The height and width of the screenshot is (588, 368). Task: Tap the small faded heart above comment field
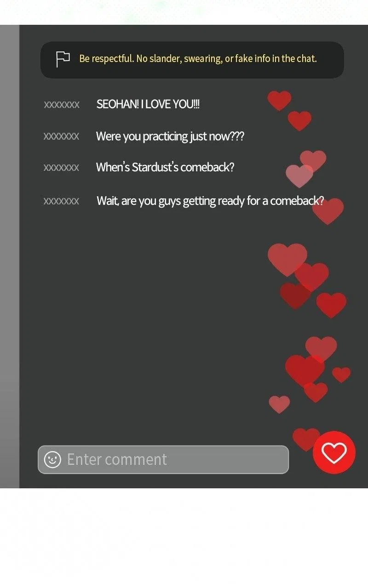pyautogui.click(x=279, y=404)
